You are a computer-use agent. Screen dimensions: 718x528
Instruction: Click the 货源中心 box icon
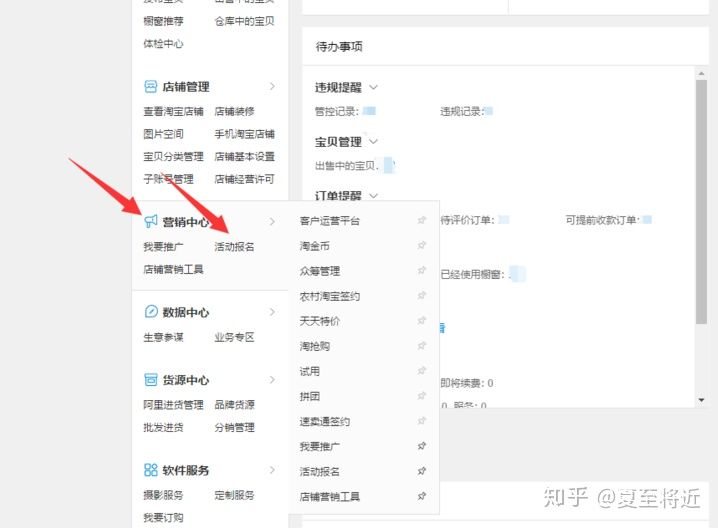[x=151, y=380]
